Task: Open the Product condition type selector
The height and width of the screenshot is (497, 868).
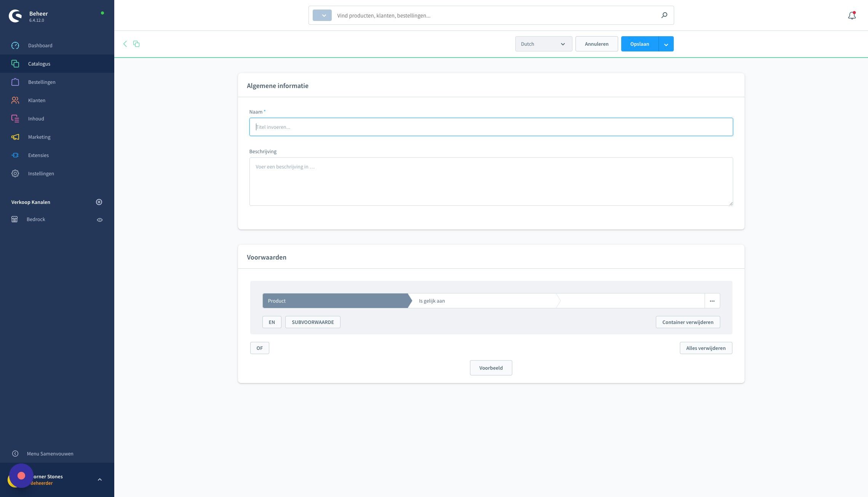Action: click(335, 301)
